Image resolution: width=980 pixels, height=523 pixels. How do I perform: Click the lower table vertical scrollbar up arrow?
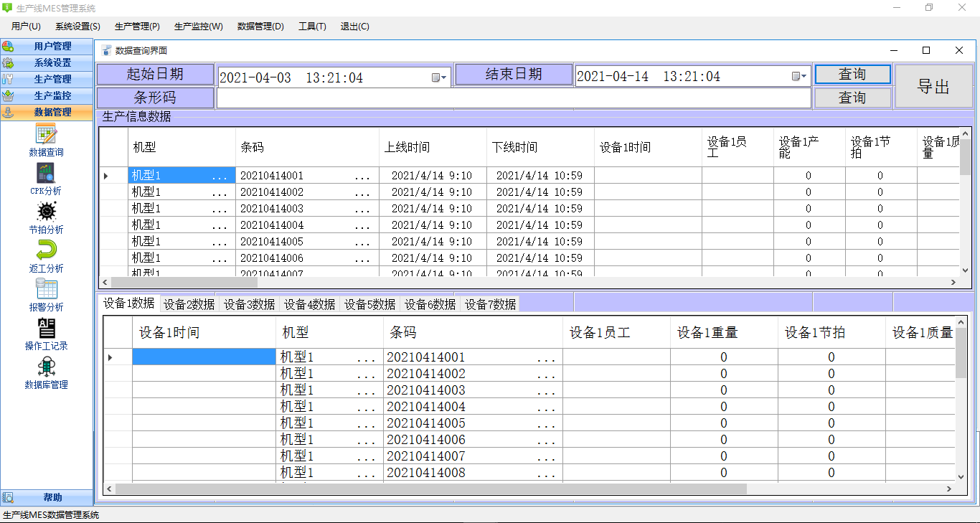point(961,323)
